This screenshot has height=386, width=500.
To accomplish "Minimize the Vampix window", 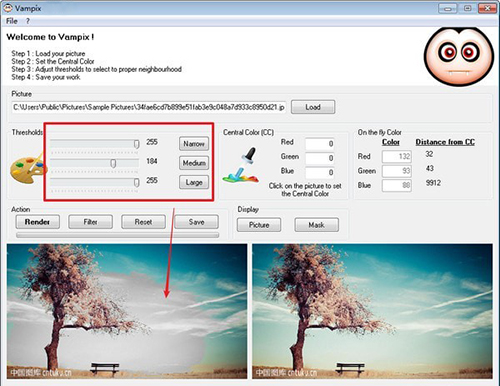I will tap(447, 8).
